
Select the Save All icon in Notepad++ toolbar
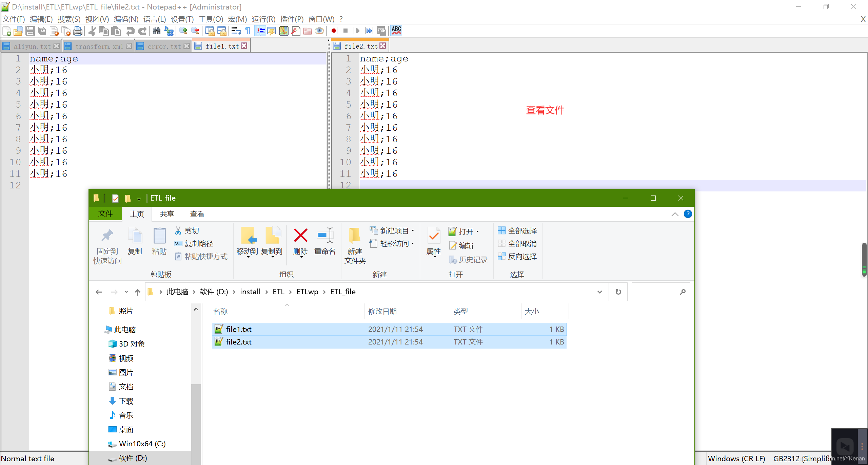tap(42, 31)
